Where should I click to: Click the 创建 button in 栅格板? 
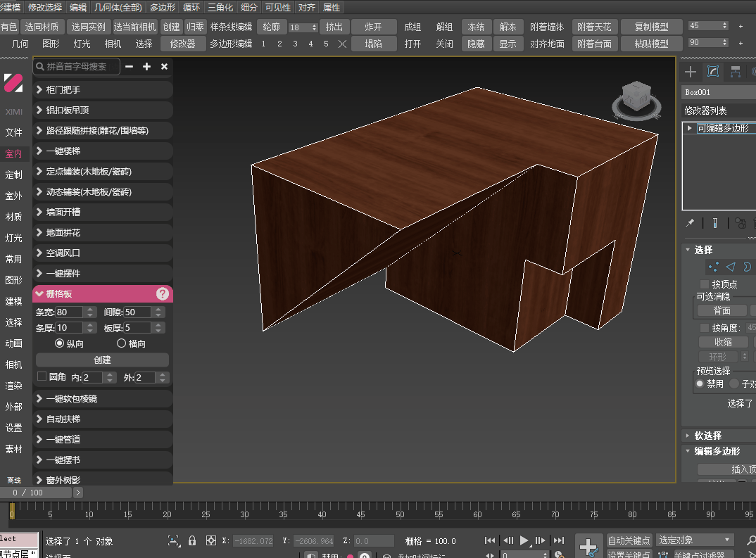click(102, 360)
